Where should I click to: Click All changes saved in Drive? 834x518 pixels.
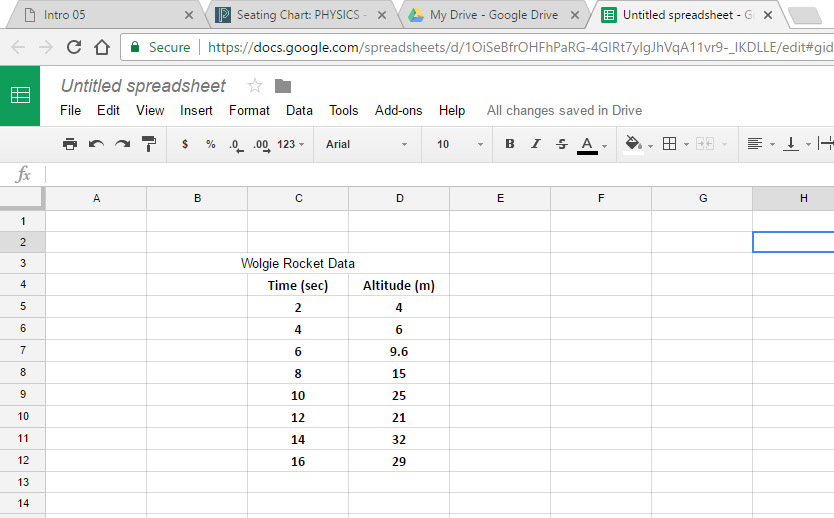[564, 110]
